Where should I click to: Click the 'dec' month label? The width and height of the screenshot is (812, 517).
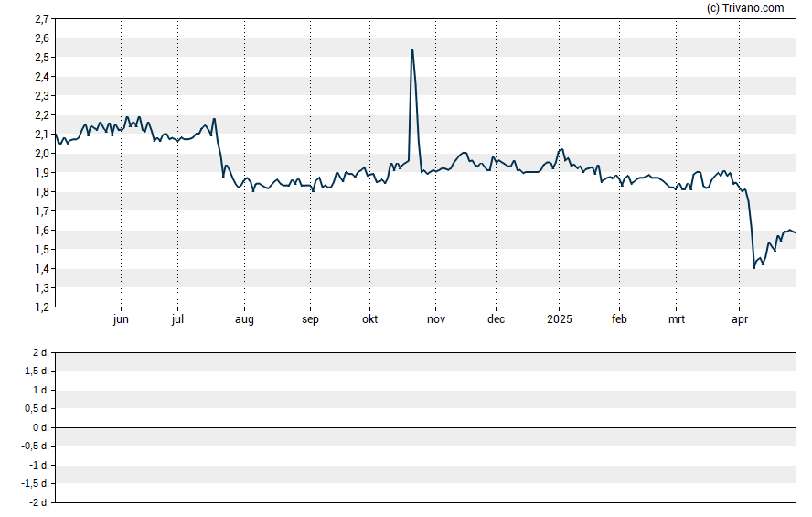coord(497,319)
